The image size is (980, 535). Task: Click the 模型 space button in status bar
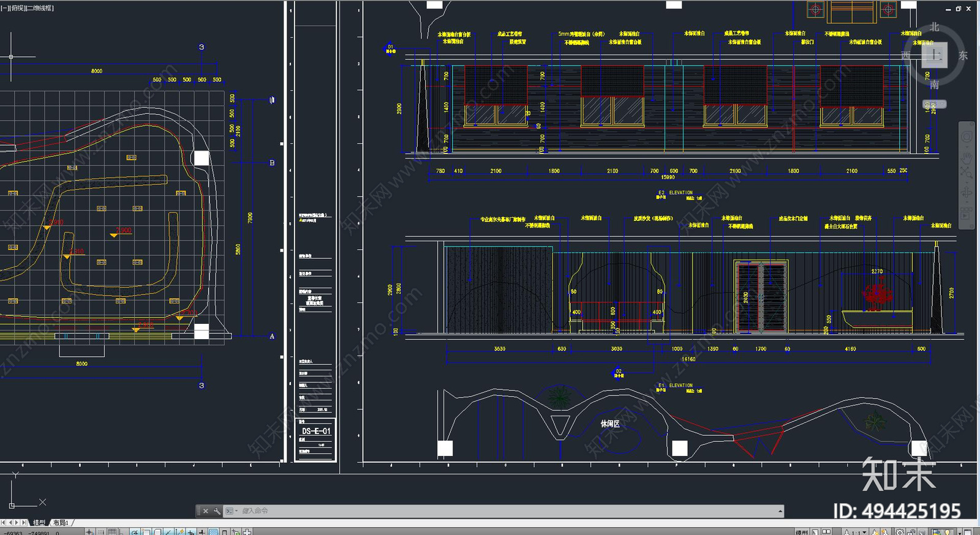point(801,532)
